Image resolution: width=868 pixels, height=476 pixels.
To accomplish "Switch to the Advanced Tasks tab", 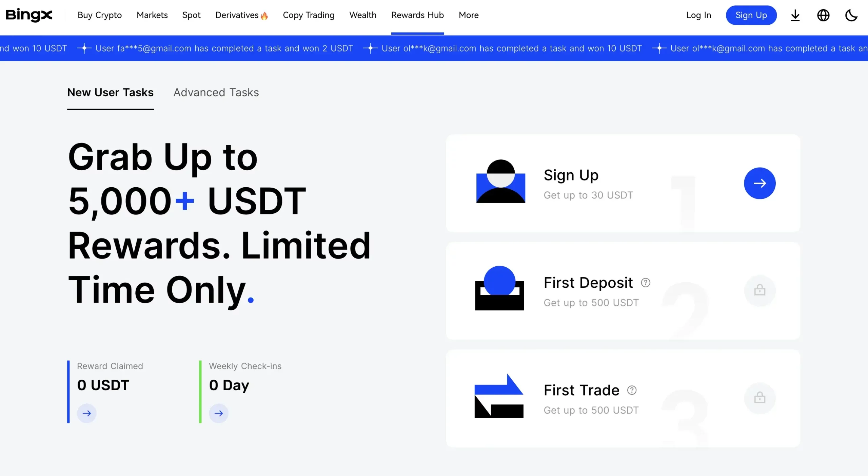I will pyautogui.click(x=216, y=92).
